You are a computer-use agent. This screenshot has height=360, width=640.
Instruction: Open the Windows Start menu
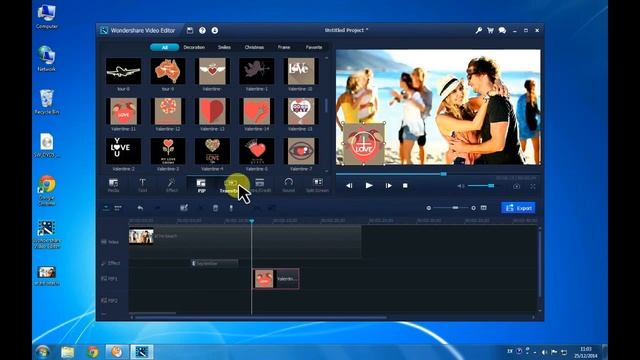pos(42,351)
